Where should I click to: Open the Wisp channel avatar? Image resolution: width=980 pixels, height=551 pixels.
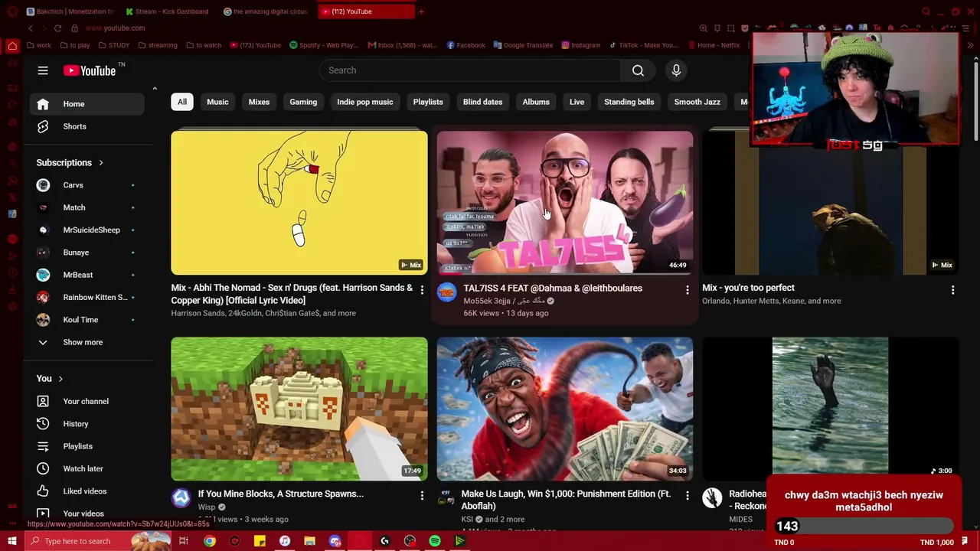181,498
